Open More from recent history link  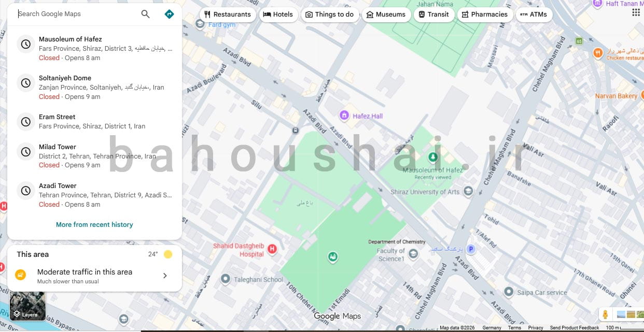click(x=94, y=225)
